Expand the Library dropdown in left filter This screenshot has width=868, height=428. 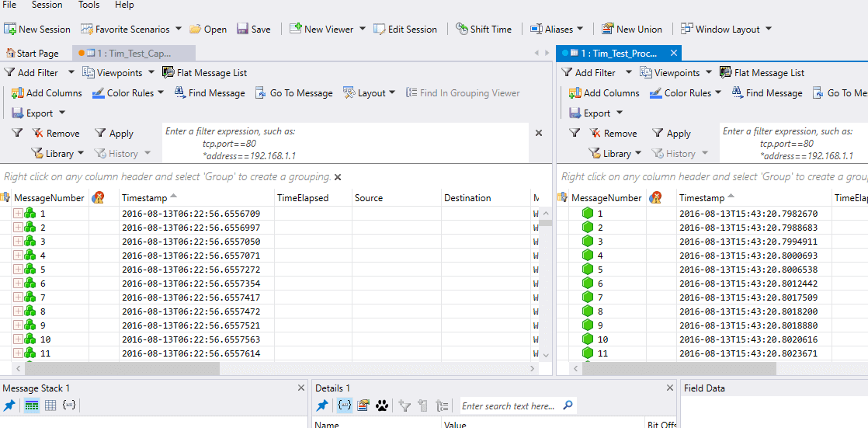click(81, 153)
